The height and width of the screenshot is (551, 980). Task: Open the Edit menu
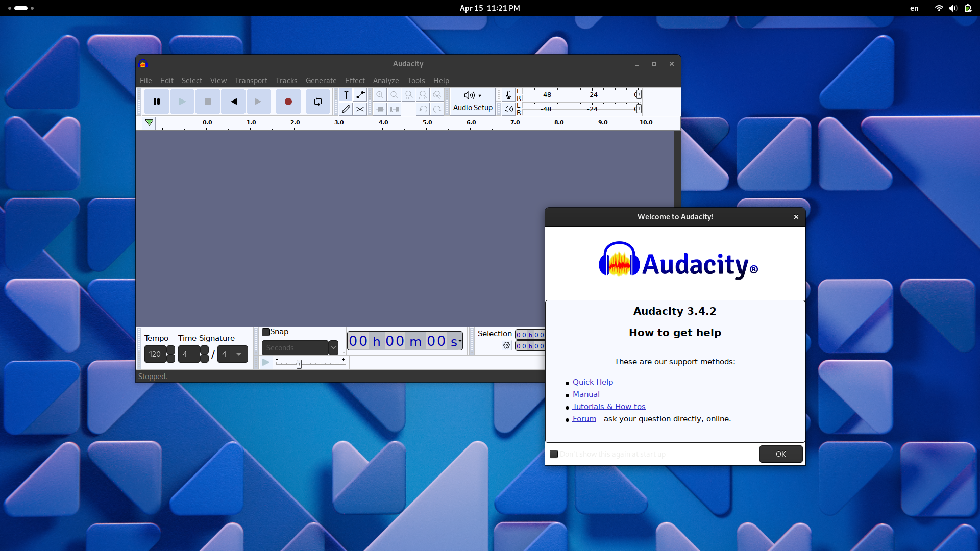coord(167,81)
